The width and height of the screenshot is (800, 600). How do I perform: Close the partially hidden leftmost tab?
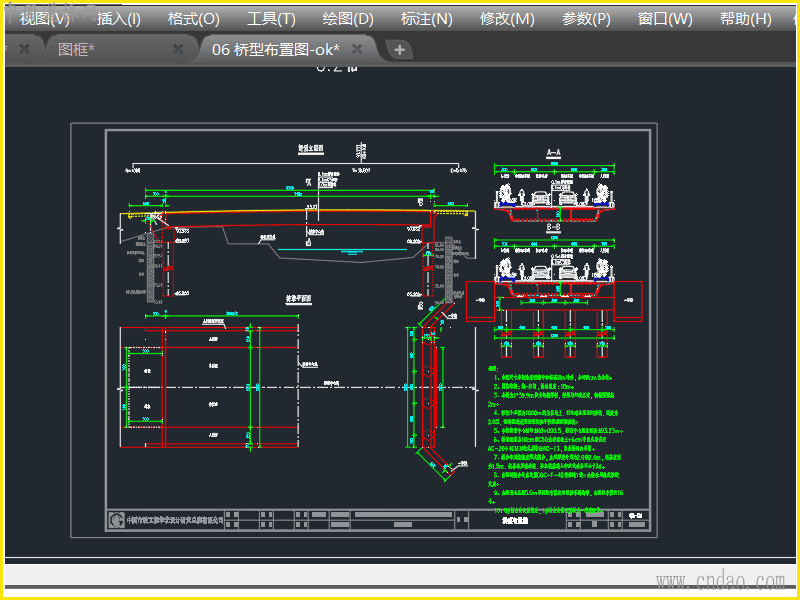click(25, 49)
